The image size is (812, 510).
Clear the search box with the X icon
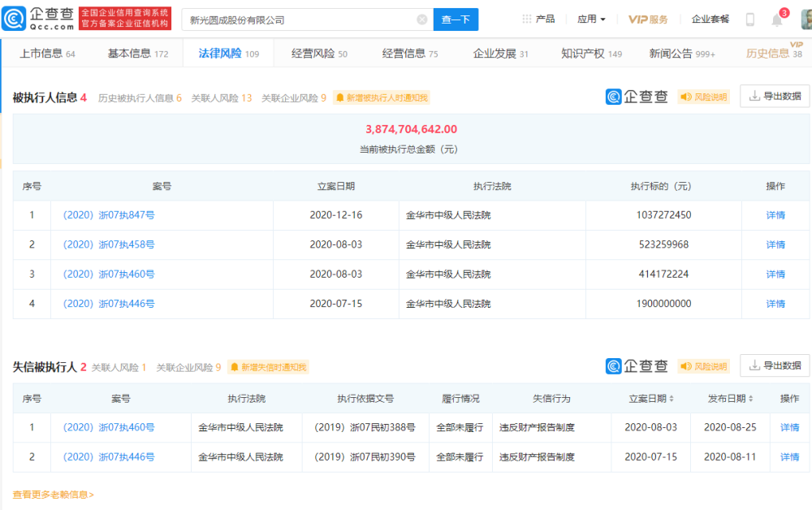(x=422, y=19)
